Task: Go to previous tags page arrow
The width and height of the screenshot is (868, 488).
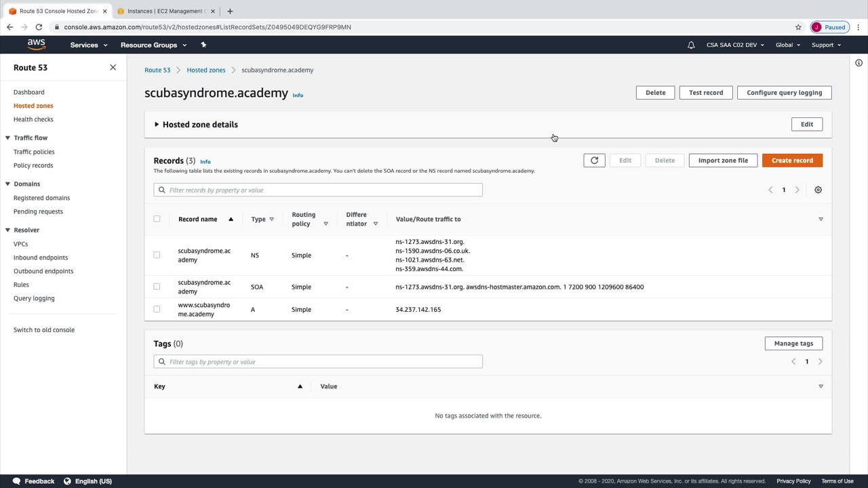Action: pyautogui.click(x=793, y=362)
